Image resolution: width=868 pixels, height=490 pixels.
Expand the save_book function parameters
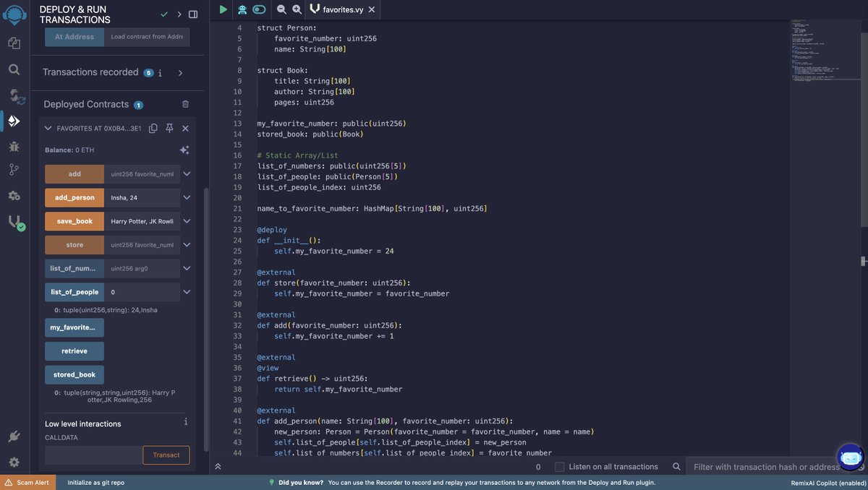point(187,221)
